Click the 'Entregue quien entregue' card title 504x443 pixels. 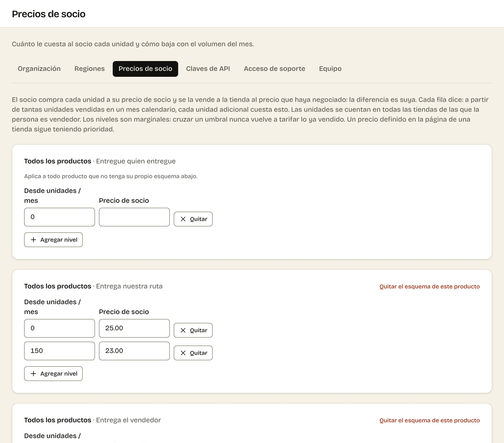pyautogui.click(x=100, y=161)
